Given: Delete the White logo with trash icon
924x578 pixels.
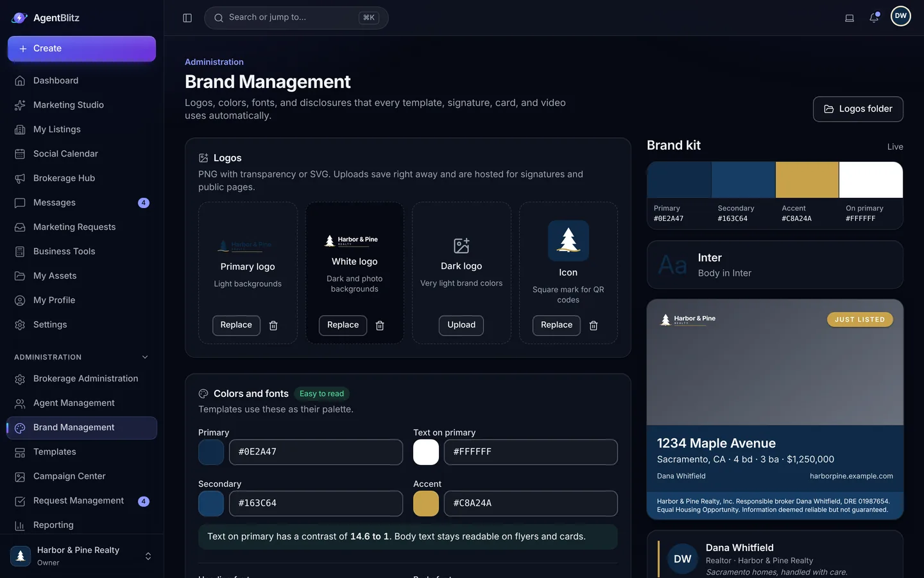Looking at the screenshot, I should (380, 326).
